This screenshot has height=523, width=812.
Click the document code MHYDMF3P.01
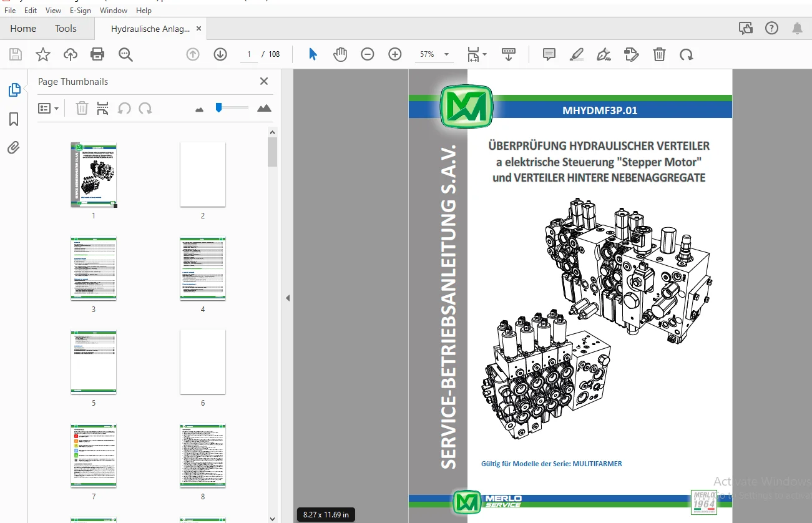click(x=600, y=111)
